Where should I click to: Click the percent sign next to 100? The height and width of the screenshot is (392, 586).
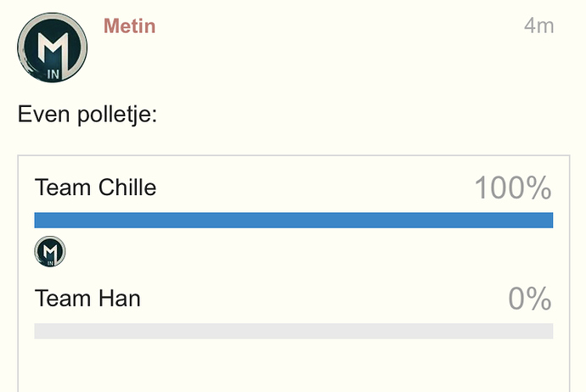539,188
